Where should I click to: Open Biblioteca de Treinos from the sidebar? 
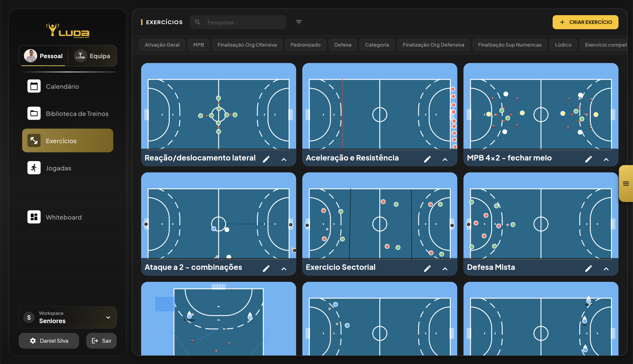pos(77,114)
